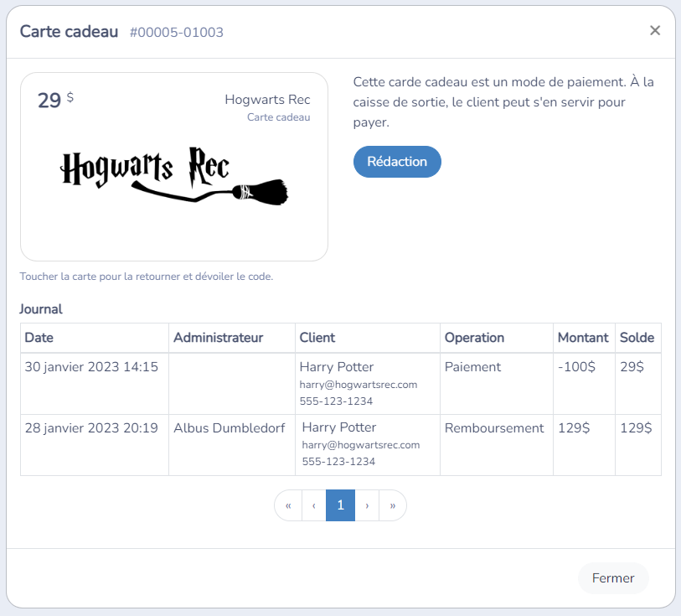Click Harry Potter in the Remboursement row
Screen dimensions: 681x616
click(x=339, y=427)
